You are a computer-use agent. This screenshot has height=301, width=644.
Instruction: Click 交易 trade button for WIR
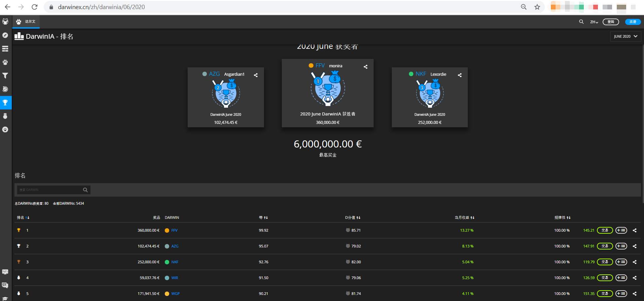point(605,278)
